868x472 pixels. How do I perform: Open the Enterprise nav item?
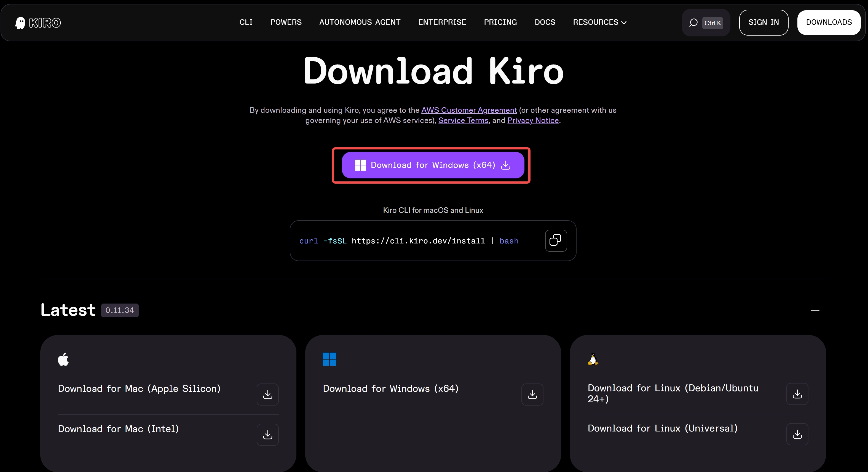(442, 22)
